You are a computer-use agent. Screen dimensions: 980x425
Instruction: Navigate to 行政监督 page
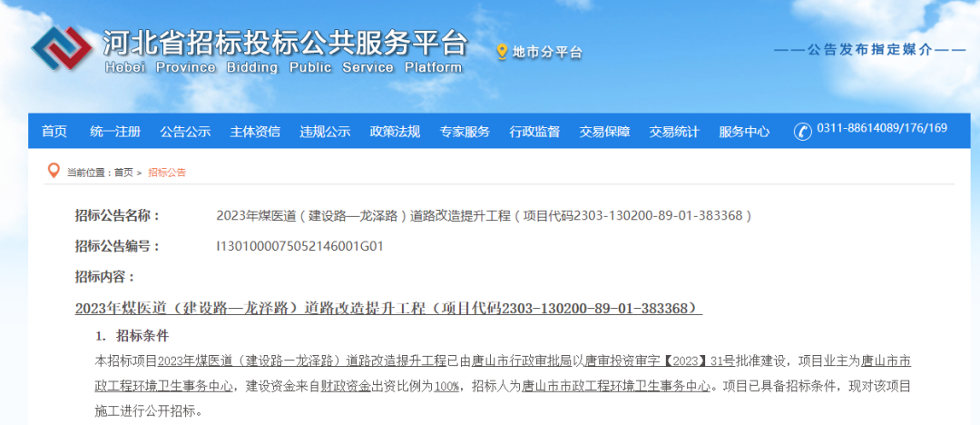(x=534, y=132)
